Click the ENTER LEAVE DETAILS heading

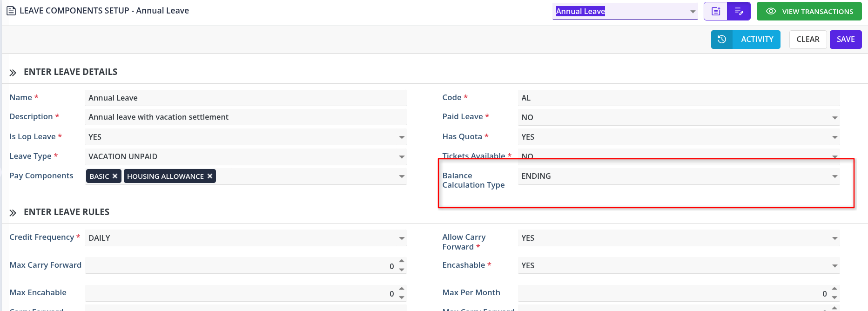[x=70, y=72]
